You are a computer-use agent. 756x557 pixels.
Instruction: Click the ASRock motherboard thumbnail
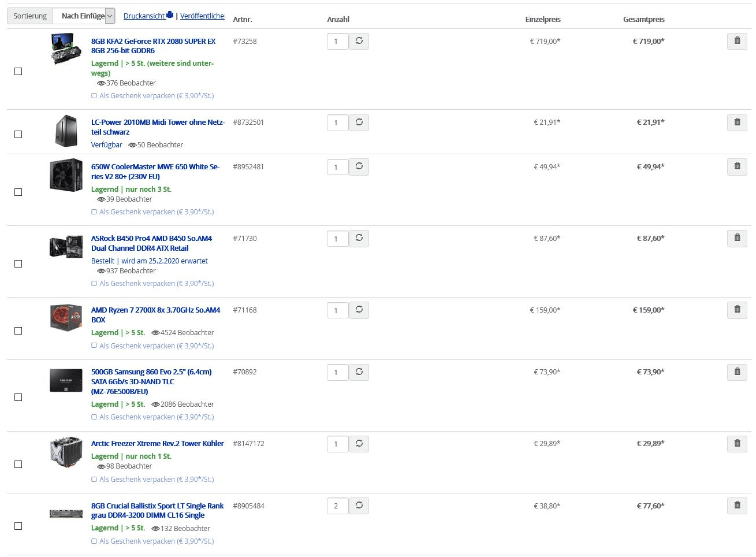click(x=66, y=247)
